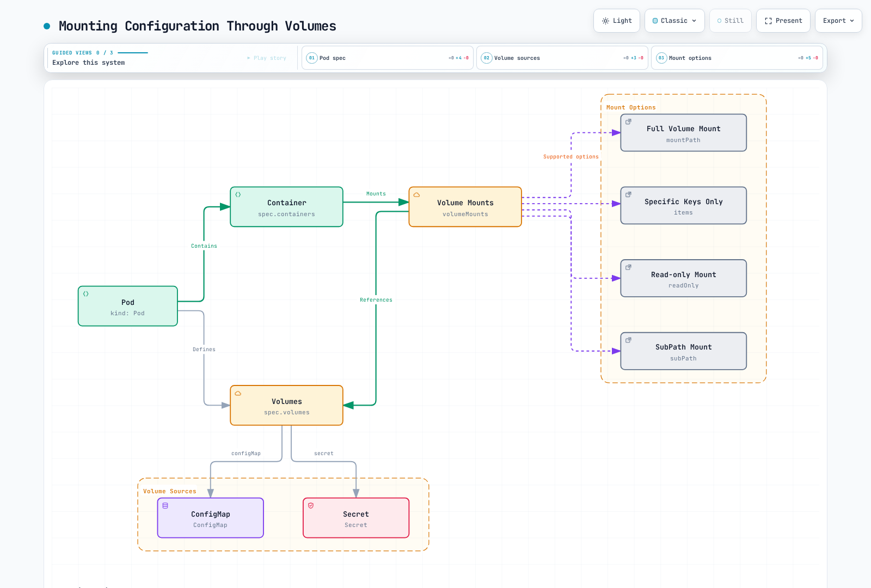The height and width of the screenshot is (588, 871).
Task: Select the SubPath Mount node
Action: 684,351
